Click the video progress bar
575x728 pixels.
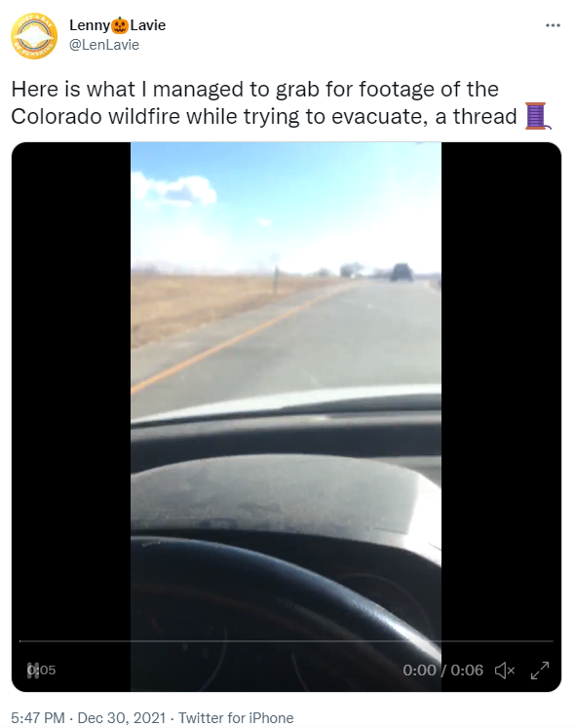[x=287, y=641]
